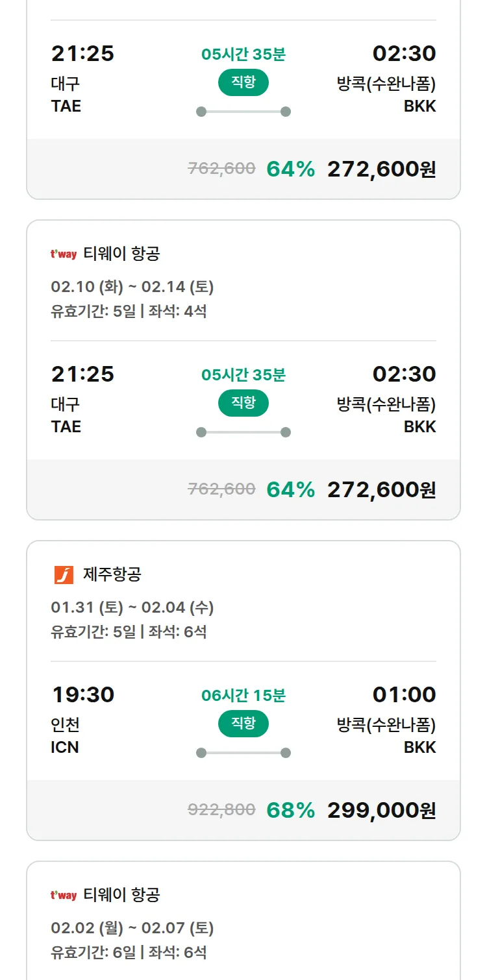Tap the ICN airport code
487x980 pixels.
point(65,747)
